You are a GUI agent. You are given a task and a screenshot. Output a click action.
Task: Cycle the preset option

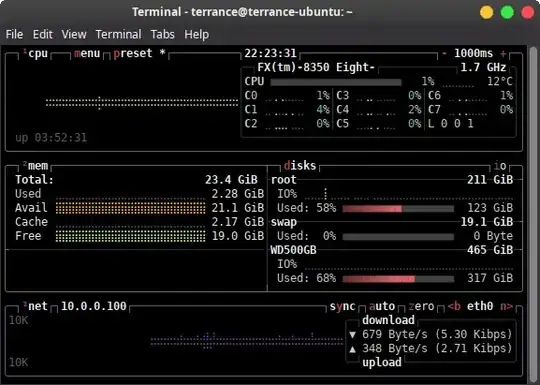[x=133, y=54]
